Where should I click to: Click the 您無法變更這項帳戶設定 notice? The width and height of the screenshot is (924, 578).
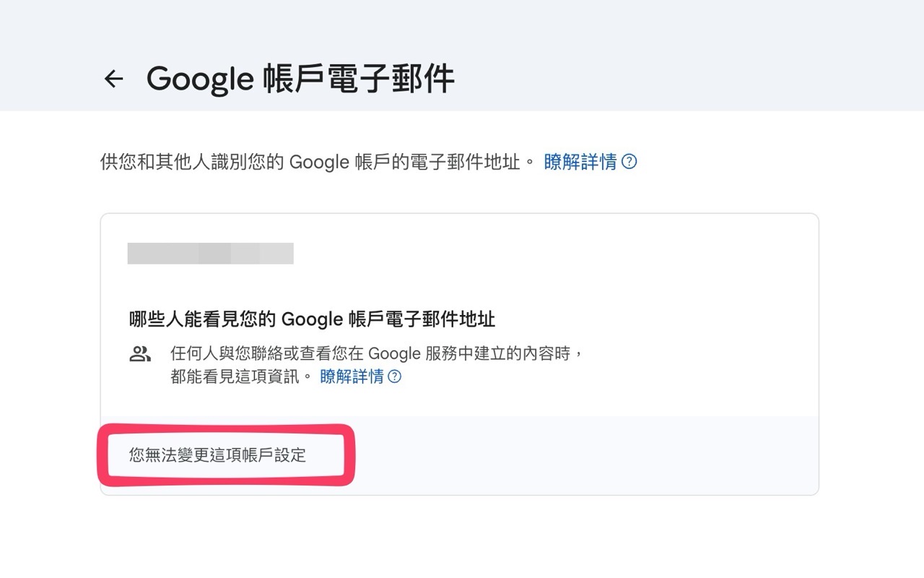218,454
